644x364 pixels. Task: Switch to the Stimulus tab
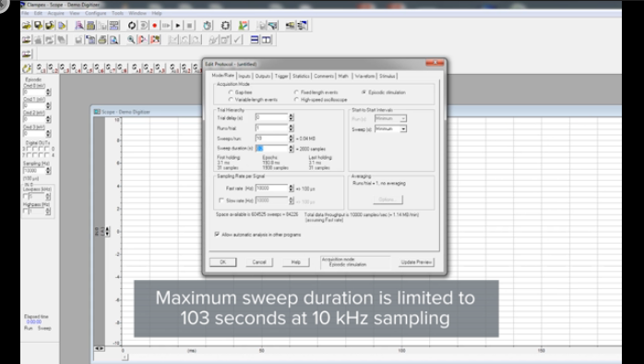(x=388, y=76)
